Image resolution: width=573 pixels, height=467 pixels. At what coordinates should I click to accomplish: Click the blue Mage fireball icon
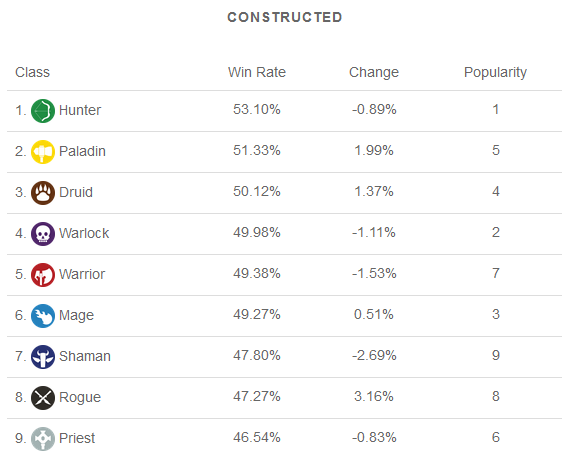coord(43,316)
